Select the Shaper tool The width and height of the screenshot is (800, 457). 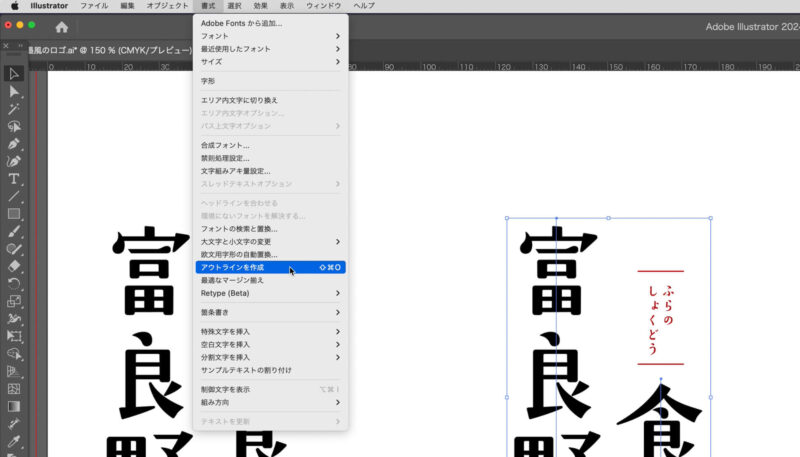[14, 249]
